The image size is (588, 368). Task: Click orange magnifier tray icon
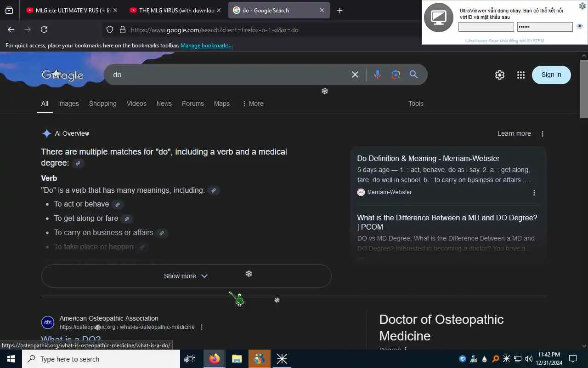tap(495, 359)
